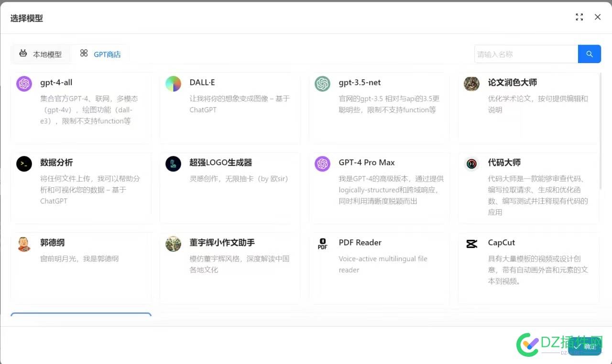The image size is (612, 364).
Task: Click the 代码大师 robot face icon
Action: 471,164
